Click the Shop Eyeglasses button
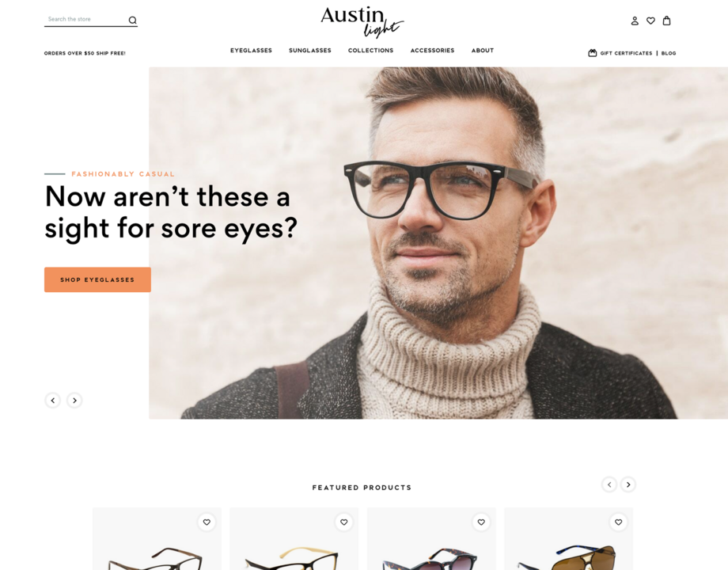This screenshot has height=570, width=728. (x=97, y=279)
